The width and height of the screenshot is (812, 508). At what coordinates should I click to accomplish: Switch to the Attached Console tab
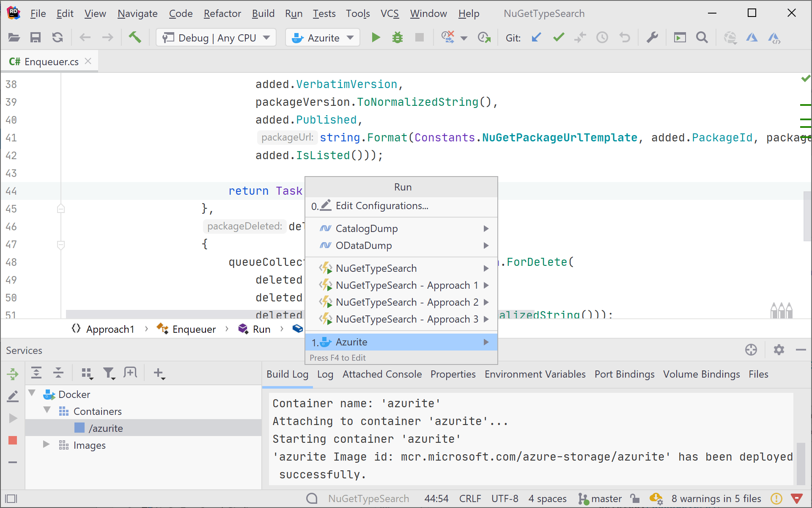point(382,374)
